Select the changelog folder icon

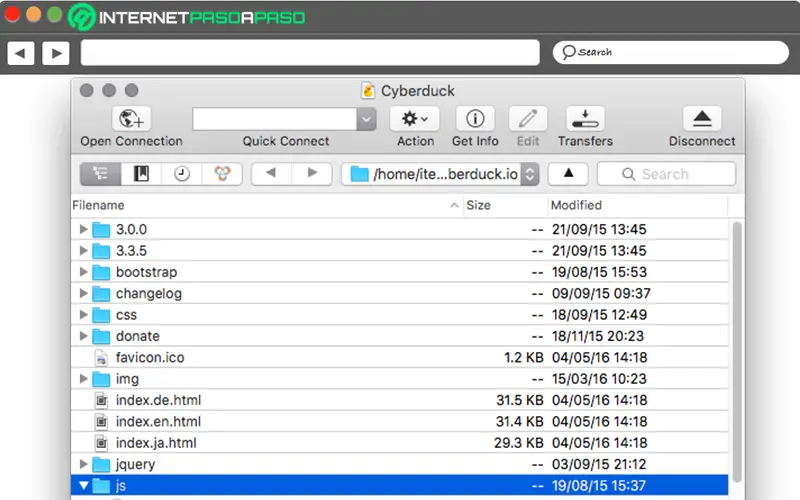click(101, 294)
